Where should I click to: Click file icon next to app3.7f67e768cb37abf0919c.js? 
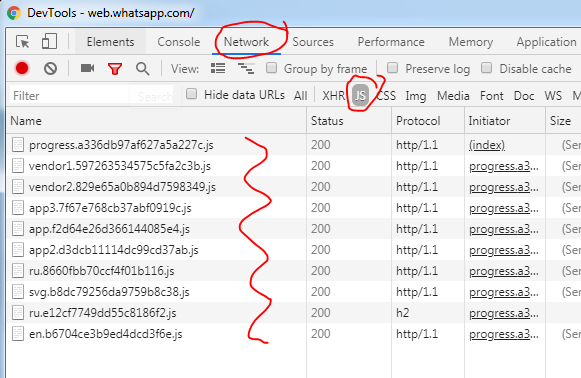tap(18, 208)
